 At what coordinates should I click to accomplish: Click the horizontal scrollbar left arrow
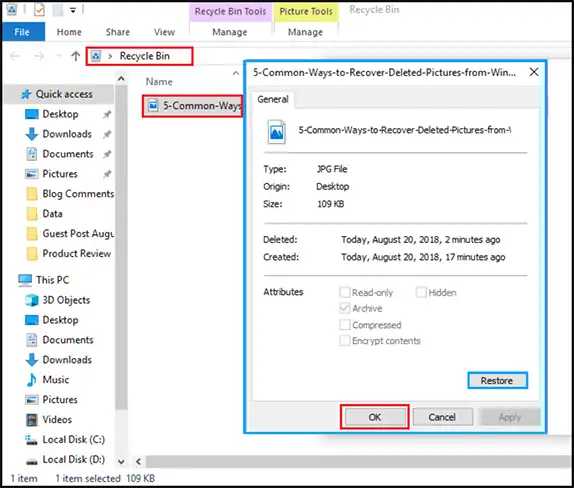138,462
